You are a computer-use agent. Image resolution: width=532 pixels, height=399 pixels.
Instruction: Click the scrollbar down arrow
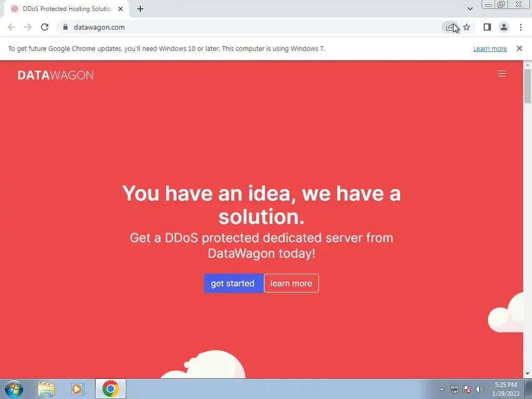coord(528,374)
